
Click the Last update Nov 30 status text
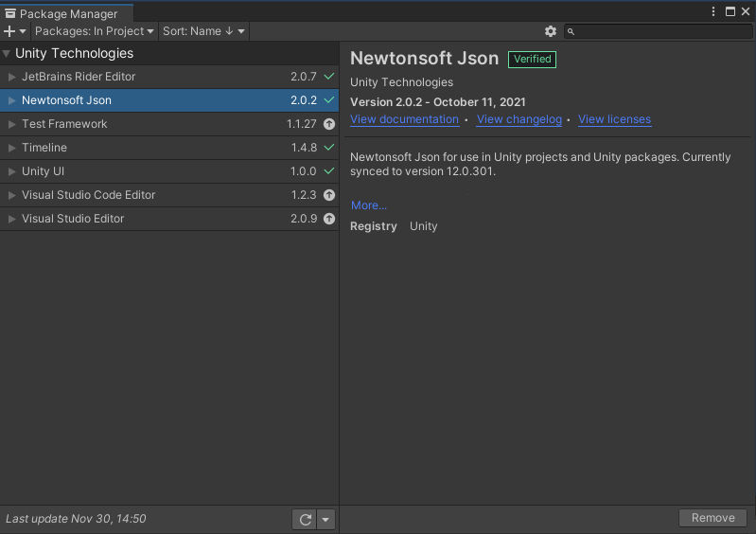[76, 519]
